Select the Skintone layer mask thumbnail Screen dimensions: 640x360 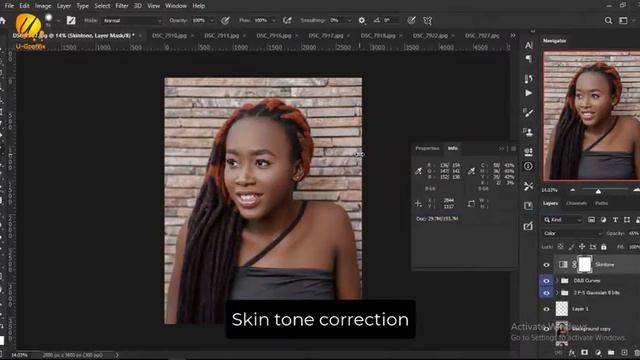584,264
